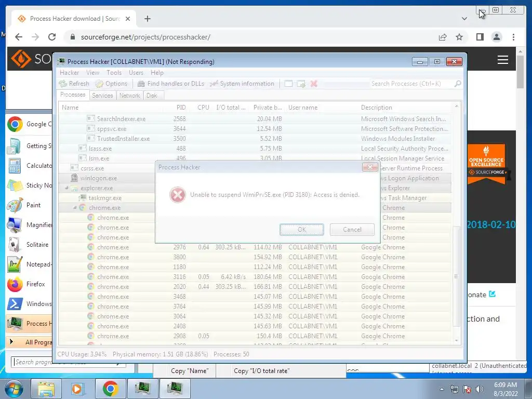Switch to the Network tab

pyautogui.click(x=129, y=96)
